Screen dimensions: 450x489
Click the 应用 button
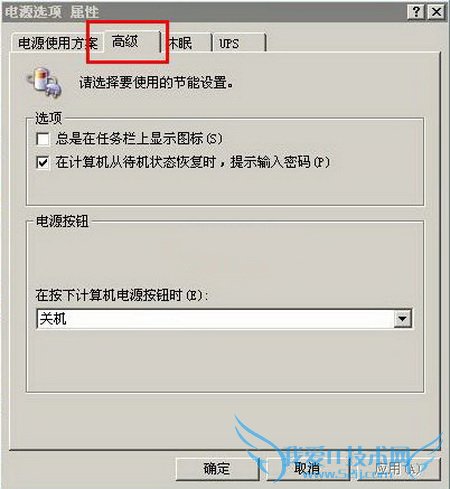[x=398, y=468]
